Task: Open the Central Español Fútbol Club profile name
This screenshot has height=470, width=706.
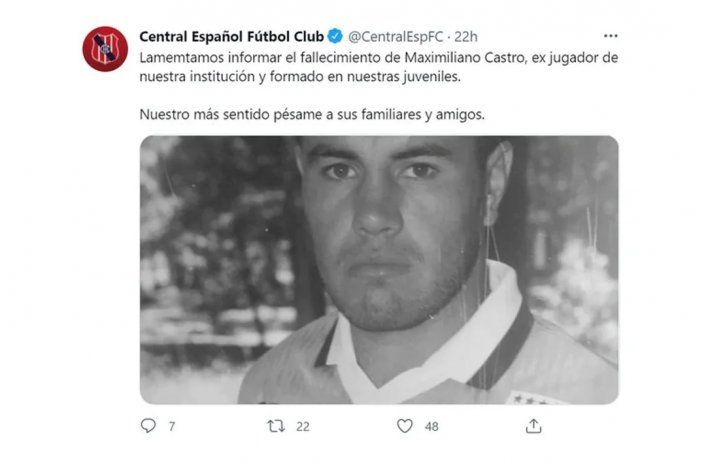Action: coord(231,36)
